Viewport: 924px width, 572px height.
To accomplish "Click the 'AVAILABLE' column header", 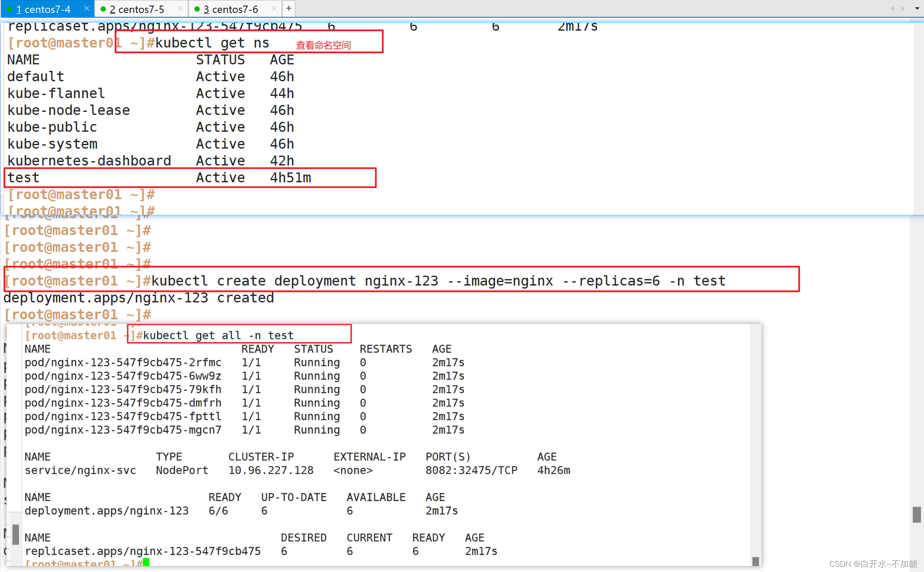I will pyautogui.click(x=376, y=498).
